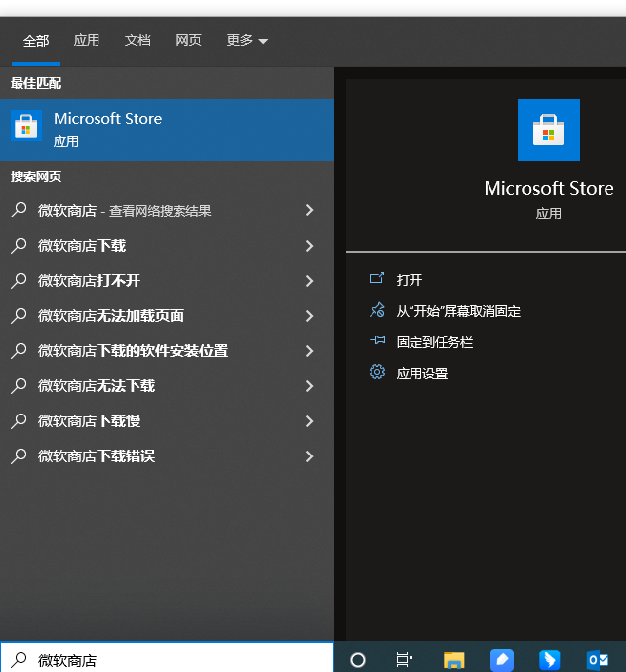This screenshot has height=672, width=626.
Task: Open the blue pen app on taskbar
Action: coord(502,659)
